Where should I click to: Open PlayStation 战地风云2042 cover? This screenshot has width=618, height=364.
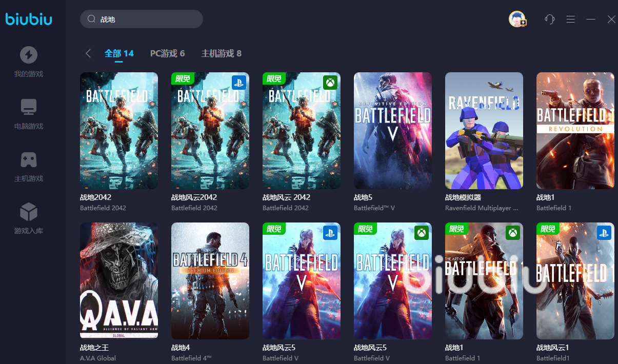(x=210, y=131)
